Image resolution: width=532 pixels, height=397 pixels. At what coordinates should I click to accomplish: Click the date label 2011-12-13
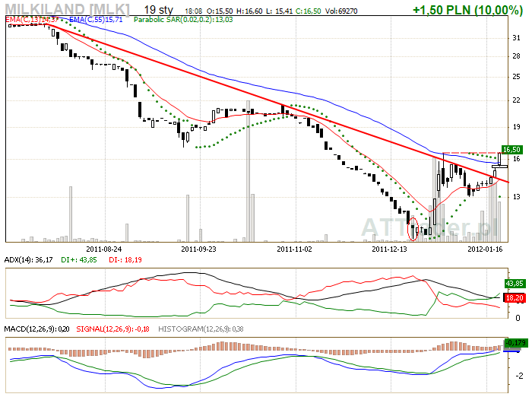point(389,249)
